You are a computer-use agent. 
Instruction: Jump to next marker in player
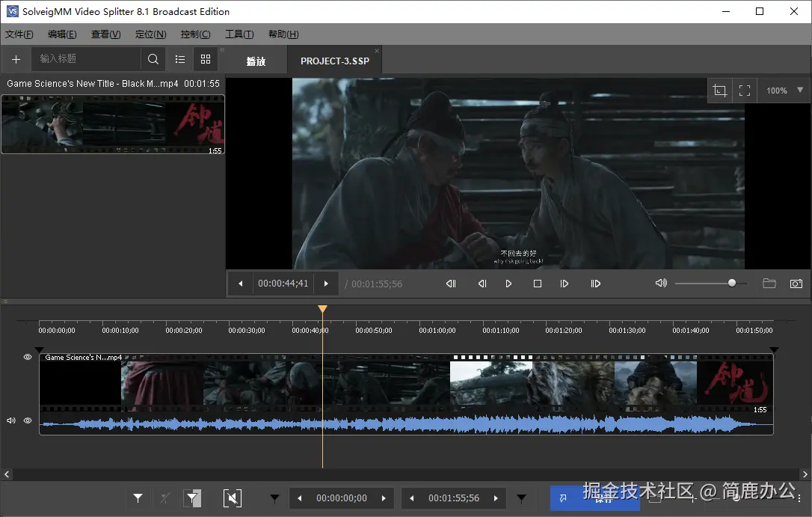pos(595,284)
